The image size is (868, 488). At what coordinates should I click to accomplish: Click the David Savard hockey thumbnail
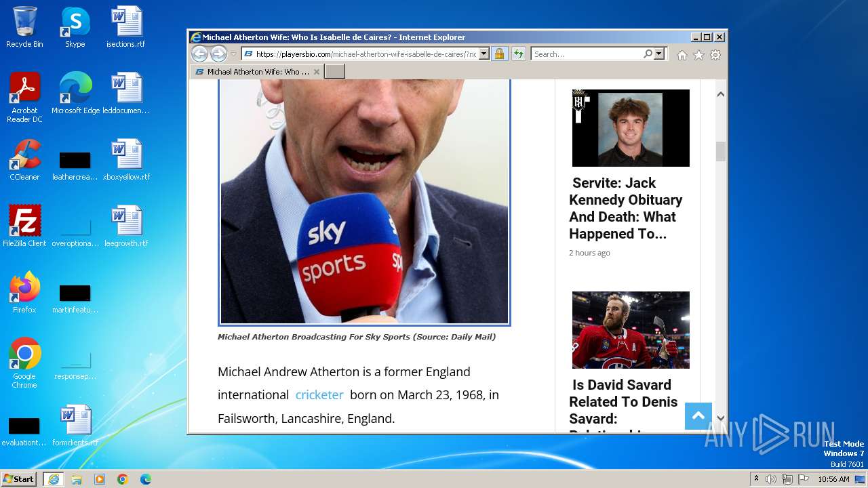coord(631,330)
